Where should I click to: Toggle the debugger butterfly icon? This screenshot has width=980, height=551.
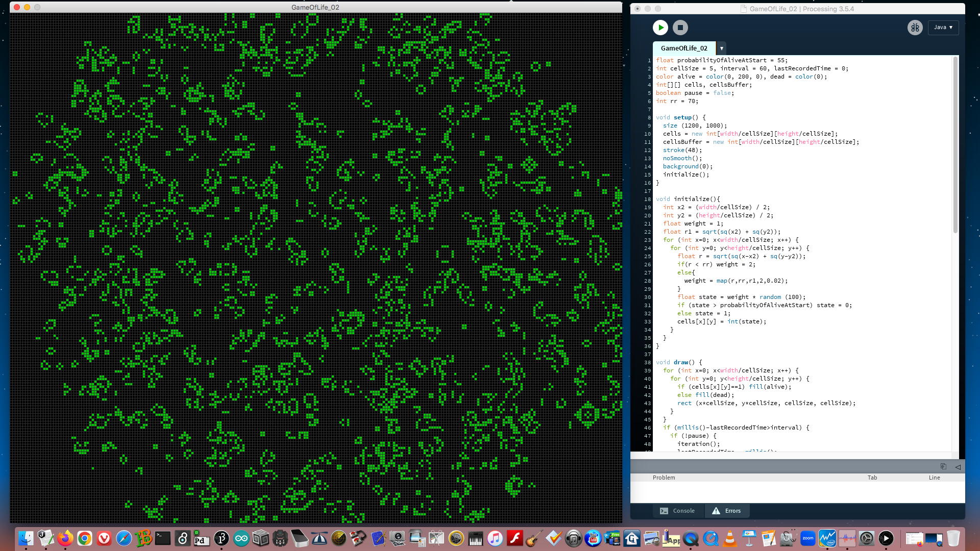click(x=915, y=28)
